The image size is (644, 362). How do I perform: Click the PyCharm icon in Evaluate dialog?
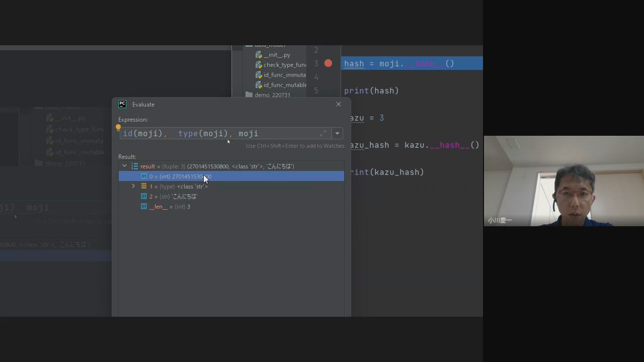pyautogui.click(x=122, y=104)
